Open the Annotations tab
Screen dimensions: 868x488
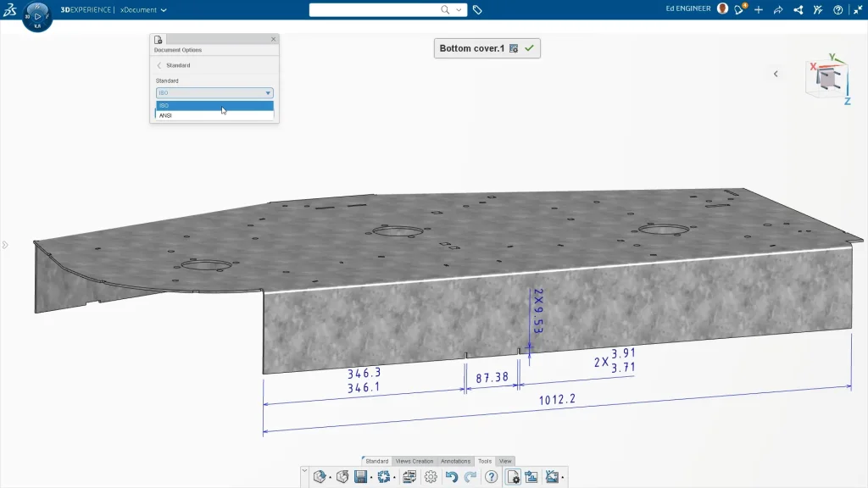click(x=455, y=461)
